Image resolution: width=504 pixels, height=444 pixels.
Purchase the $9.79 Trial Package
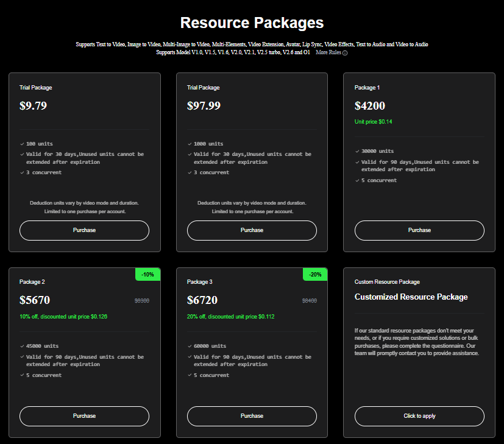click(84, 230)
